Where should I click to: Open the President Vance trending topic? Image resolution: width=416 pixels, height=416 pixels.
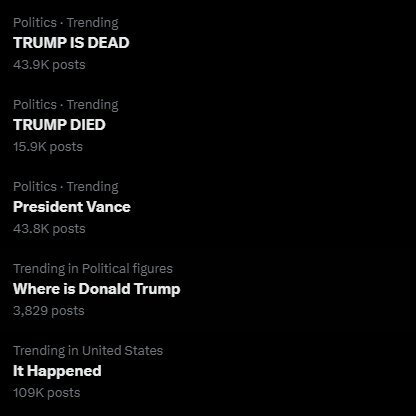click(72, 207)
